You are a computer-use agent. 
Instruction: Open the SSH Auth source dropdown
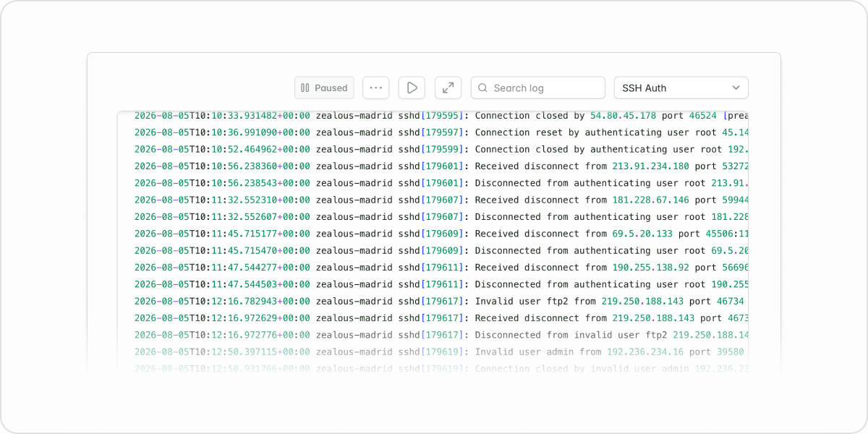pos(681,88)
